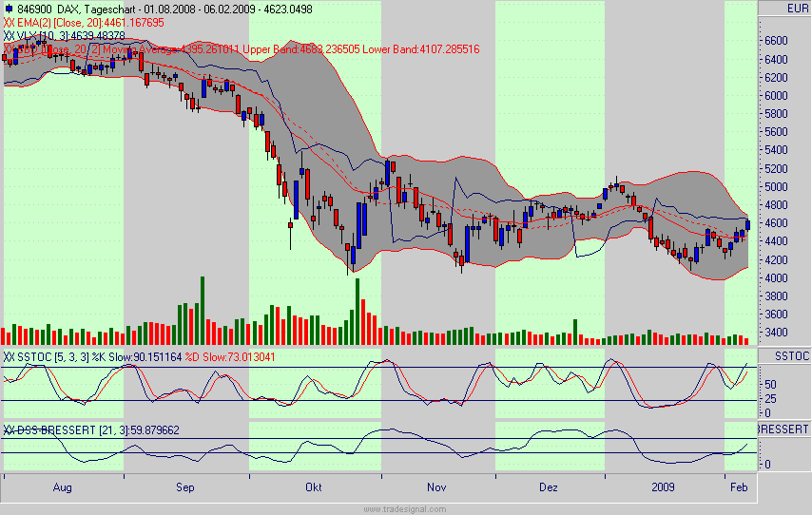Click the tallest green volume bar in September
The image size is (812, 515).
[x=203, y=311]
